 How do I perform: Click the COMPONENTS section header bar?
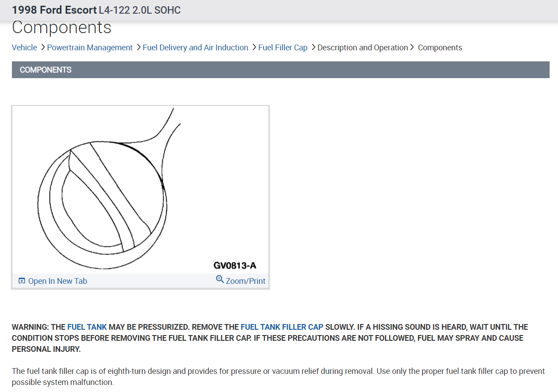click(281, 70)
